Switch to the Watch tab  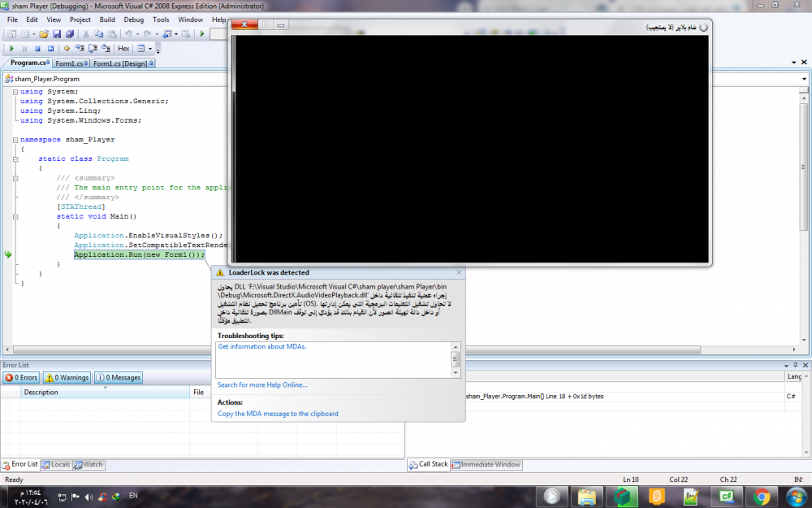pyautogui.click(x=89, y=464)
